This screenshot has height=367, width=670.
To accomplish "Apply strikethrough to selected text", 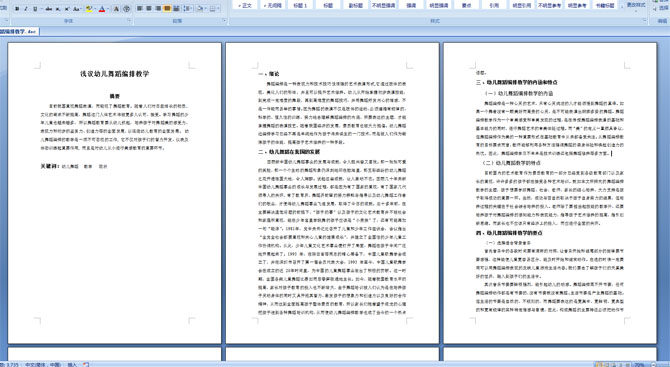I will coord(49,9).
